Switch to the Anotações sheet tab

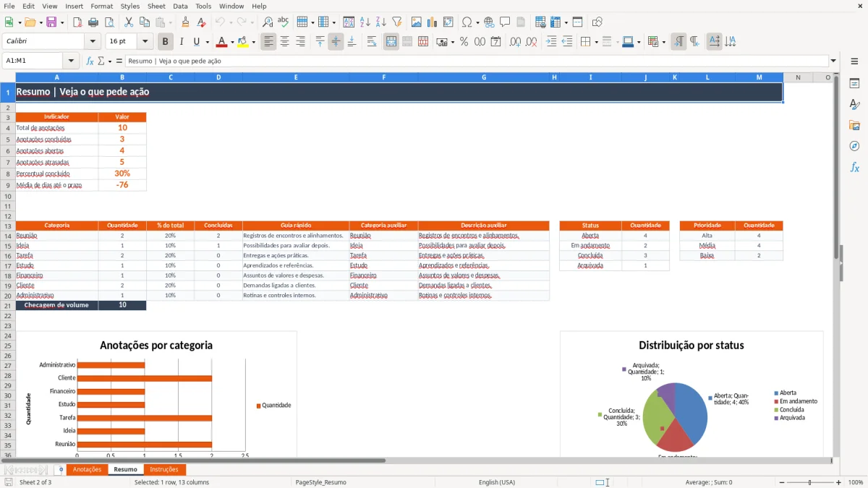pyautogui.click(x=87, y=469)
